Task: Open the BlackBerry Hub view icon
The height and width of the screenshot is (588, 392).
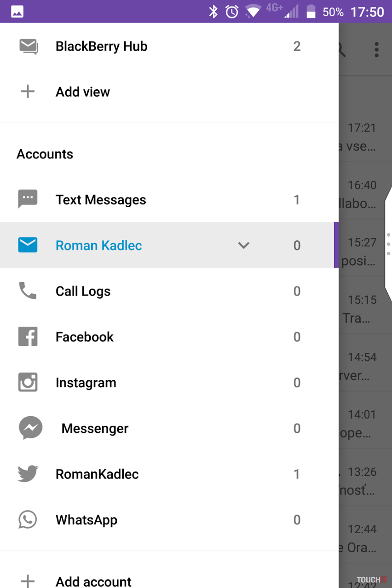Action: (28, 47)
